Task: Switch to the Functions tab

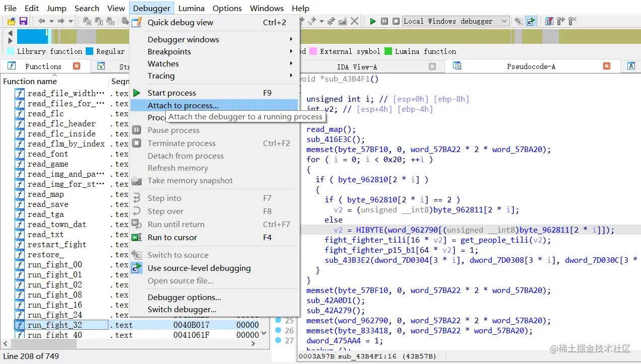Action: [43, 66]
